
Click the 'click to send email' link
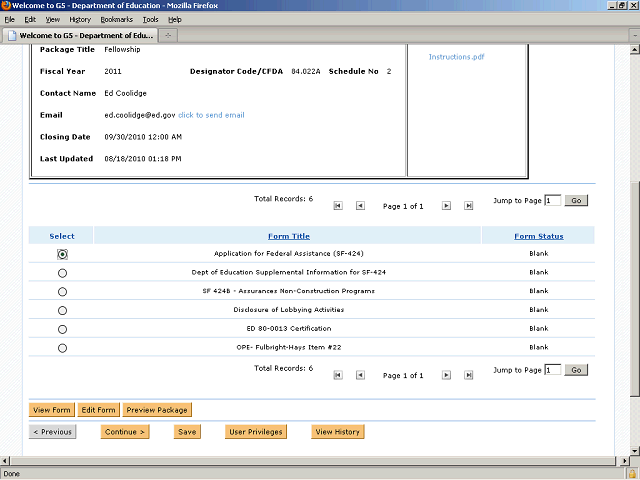(211, 115)
